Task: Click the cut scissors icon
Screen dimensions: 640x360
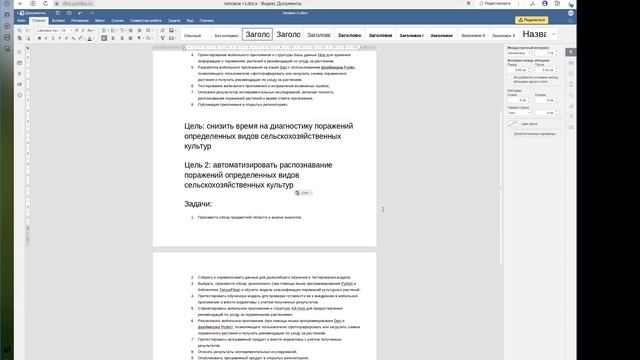Action: (28, 30)
